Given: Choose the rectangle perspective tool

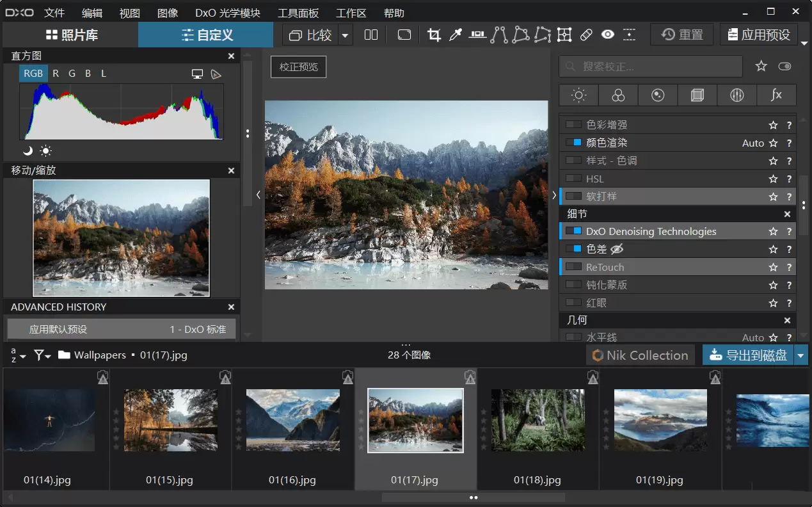Looking at the screenshot, I should (520, 35).
